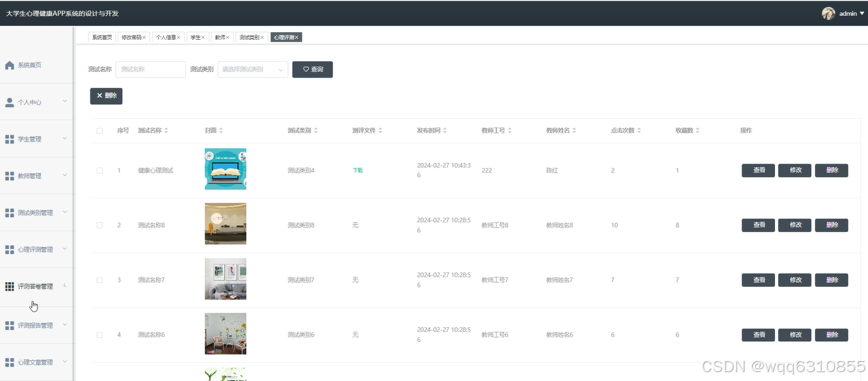The height and width of the screenshot is (381, 868).
Task: Check the row for 测试名称7
Action: click(99, 280)
